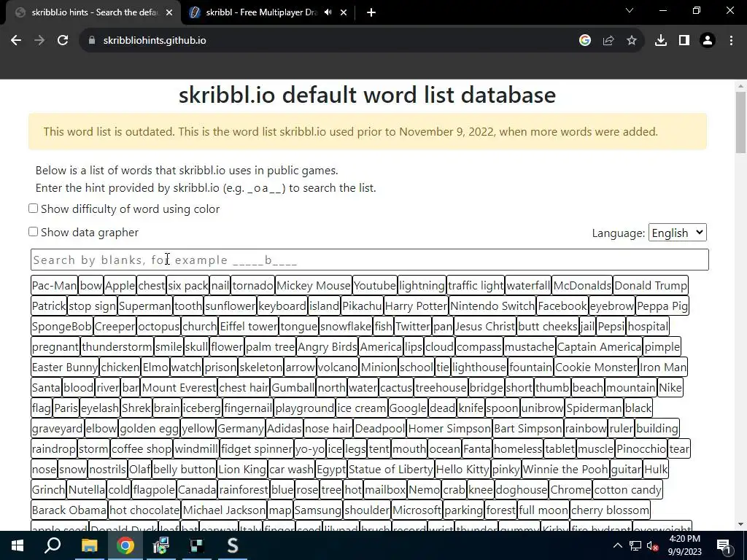Click the page's vertical scrollbar thumb
Image resolution: width=747 pixels, height=560 pixels.
pyautogui.click(x=740, y=122)
